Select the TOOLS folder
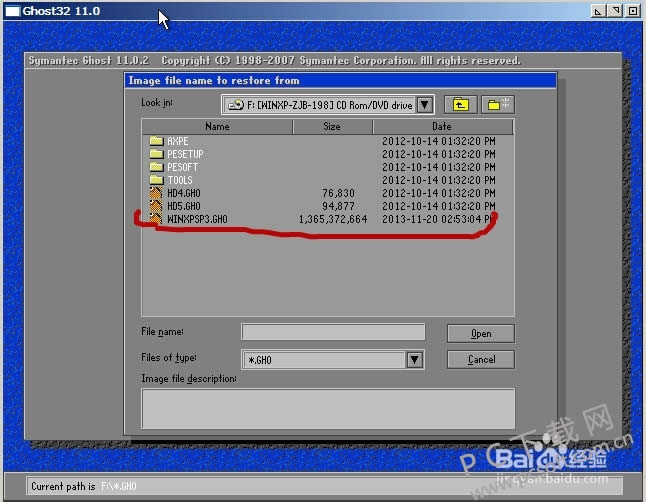The width and height of the screenshot is (646, 502). (x=180, y=180)
